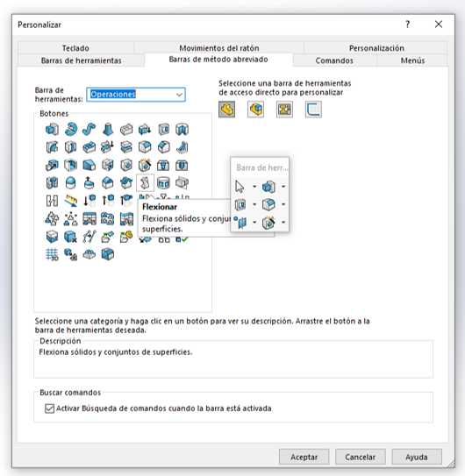Image resolution: width=465 pixels, height=476 pixels.
Task: Click the Cancelar button
Action: point(360,457)
